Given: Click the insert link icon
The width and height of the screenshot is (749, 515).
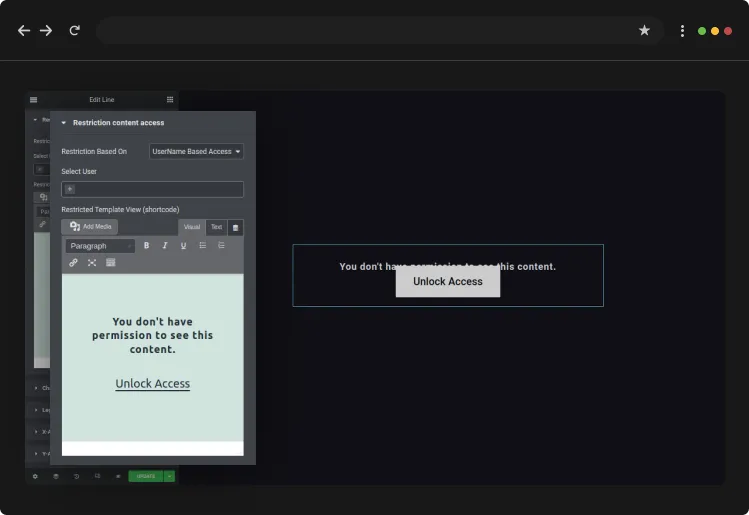Looking at the screenshot, I should (x=73, y=263).
